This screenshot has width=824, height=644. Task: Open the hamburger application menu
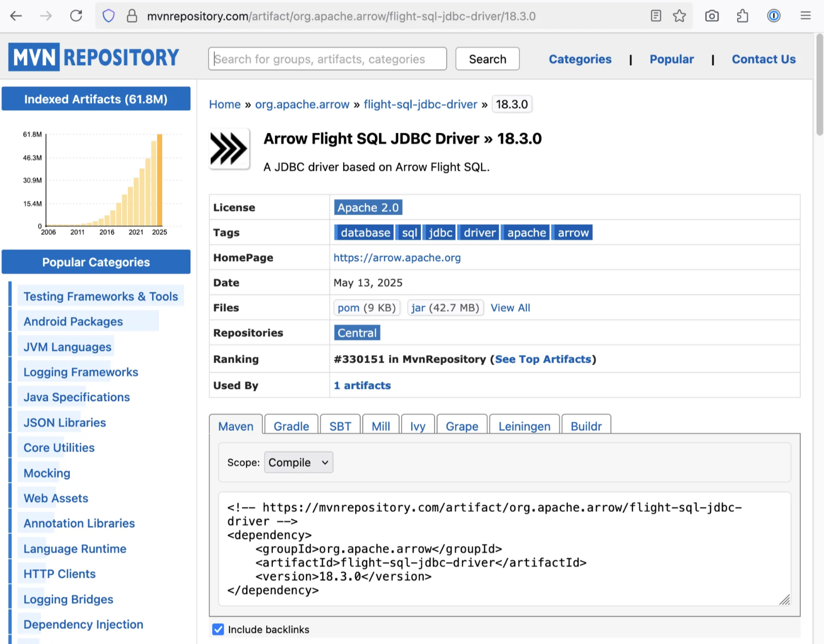coord(805,16)
